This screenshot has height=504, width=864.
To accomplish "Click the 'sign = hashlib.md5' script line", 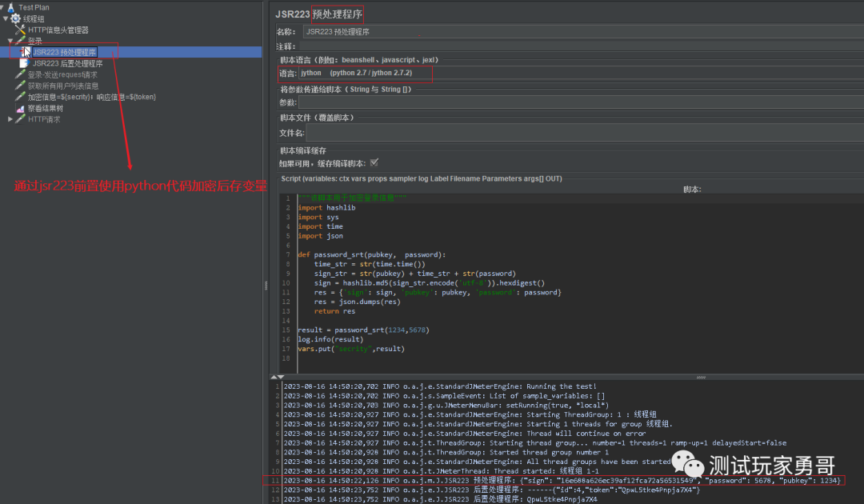I will 430,283.
